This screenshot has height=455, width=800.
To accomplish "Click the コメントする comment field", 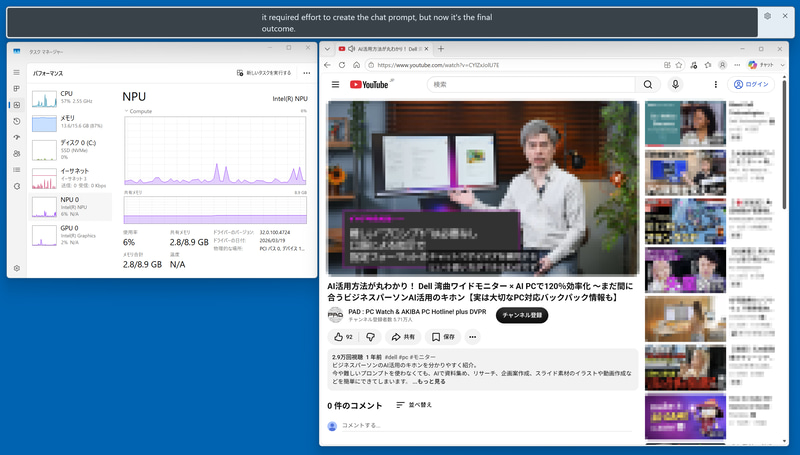I will coord(487,425).
